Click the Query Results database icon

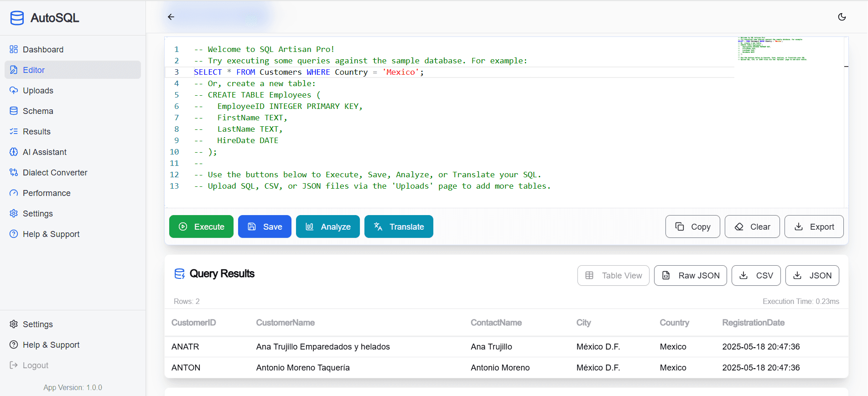pos(180,273)
